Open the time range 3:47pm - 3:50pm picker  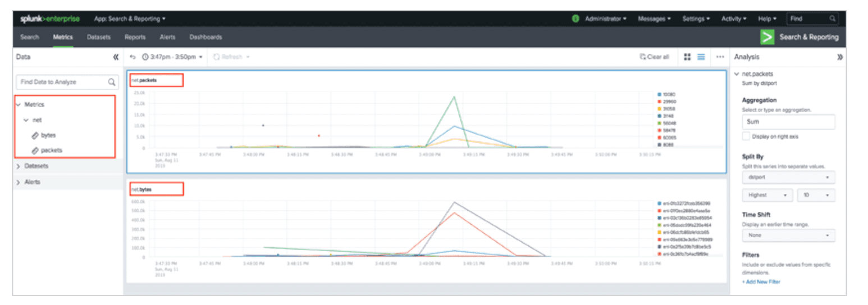click(x=172, y=57)
